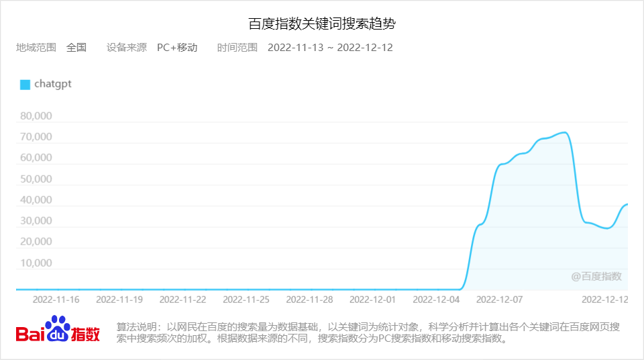Click the chart title 百度指数关键词搜索趋势
Viewport: 644px width, 360px height.
(321, 24)
